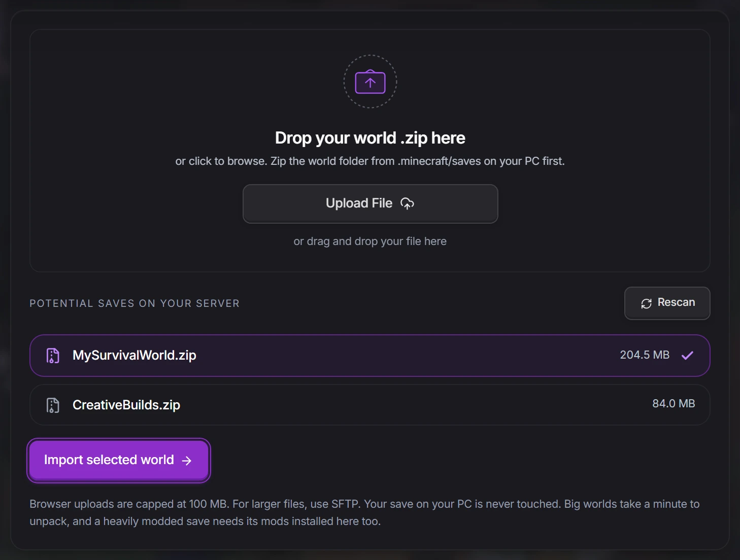Rescan server for potential saves

click(667, 303)
